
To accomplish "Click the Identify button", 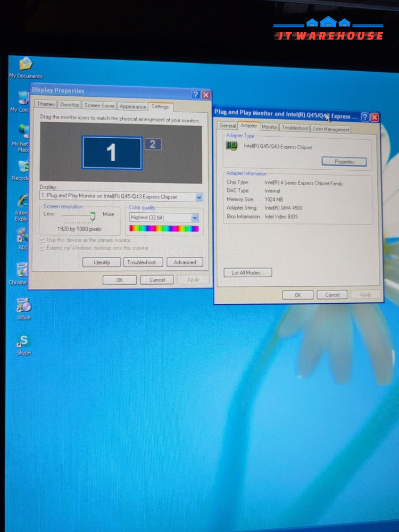I will click(102, 262).
